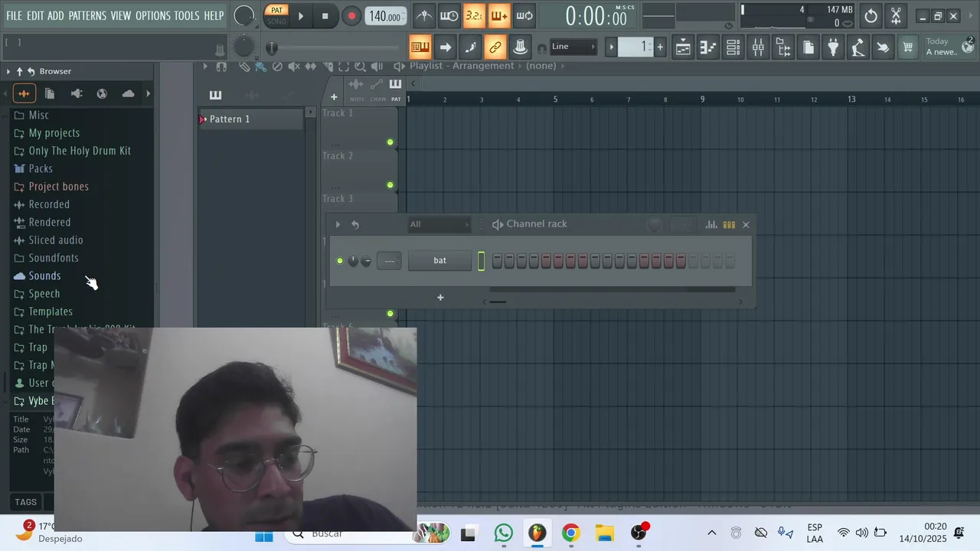
Task: Start playback with play button
Action: (300, 15)
